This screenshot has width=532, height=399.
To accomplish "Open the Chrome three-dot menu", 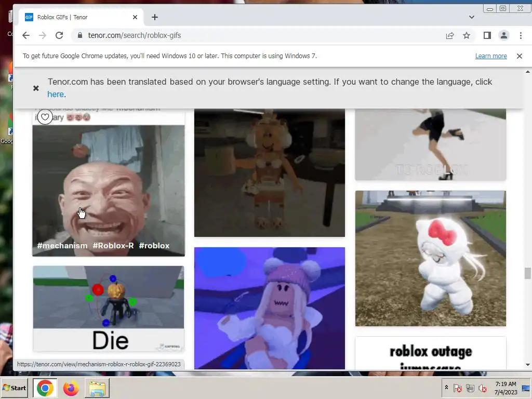I will [521, 35].
